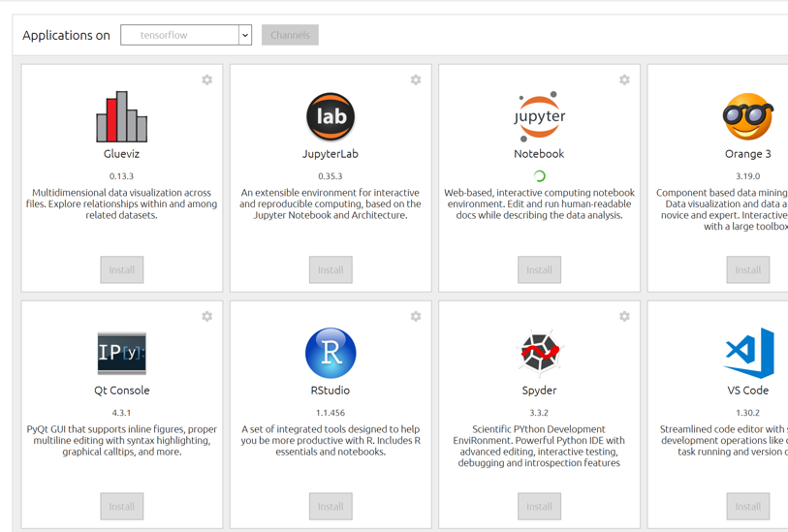Open gear options for Qt Console
Viewport: 788px width, 532px height.
(x=207, y=317)
